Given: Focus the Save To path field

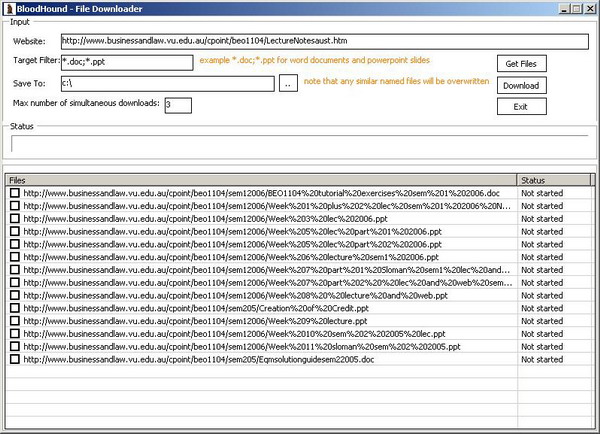Looking at the screenshot, I should 168,83.
